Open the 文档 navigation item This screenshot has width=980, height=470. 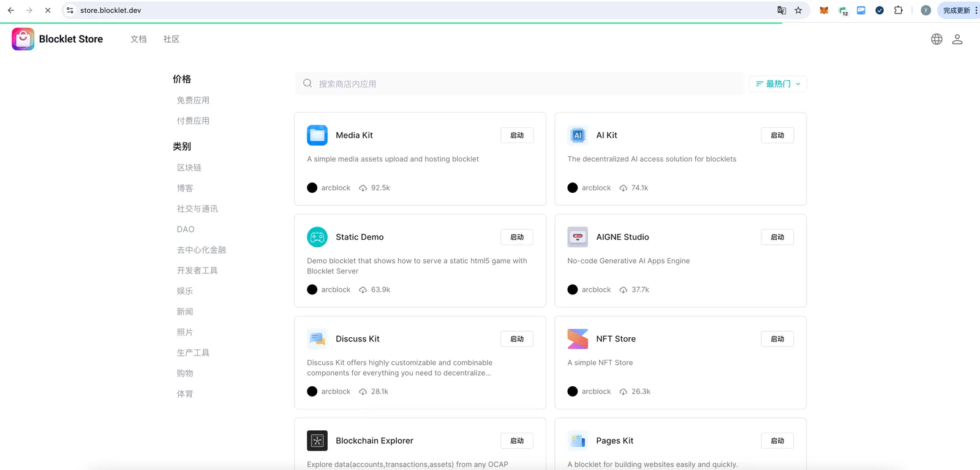(138, 39)
